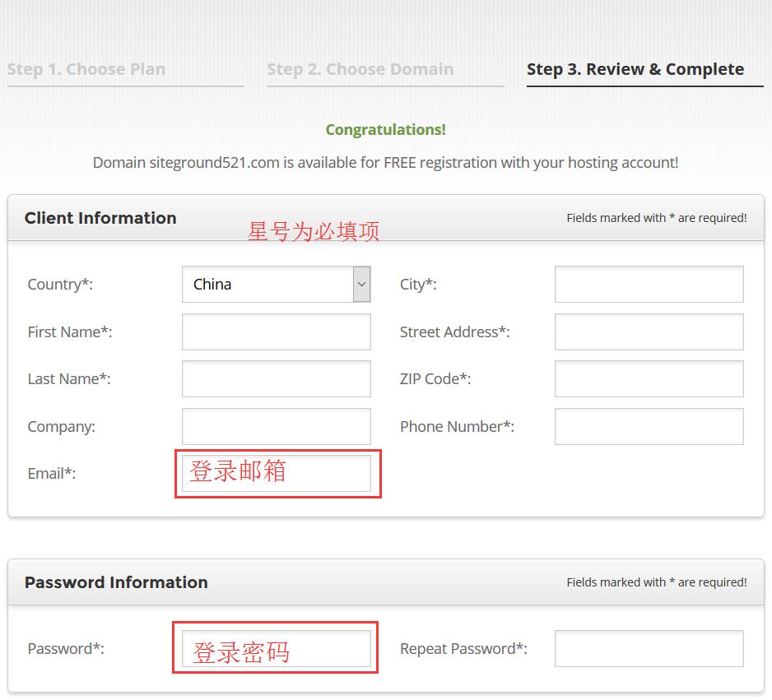Click the Email field for login address

pos(276,474)
